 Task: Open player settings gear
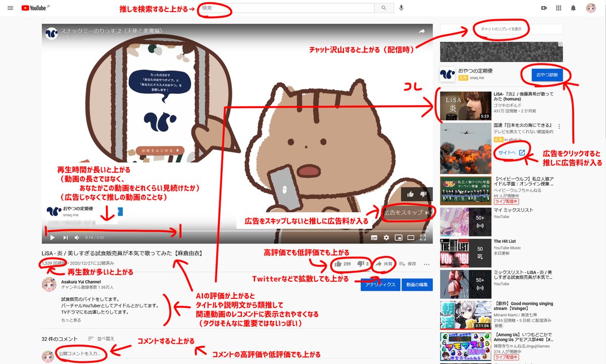pyautogui.click(x=386, y=237)
